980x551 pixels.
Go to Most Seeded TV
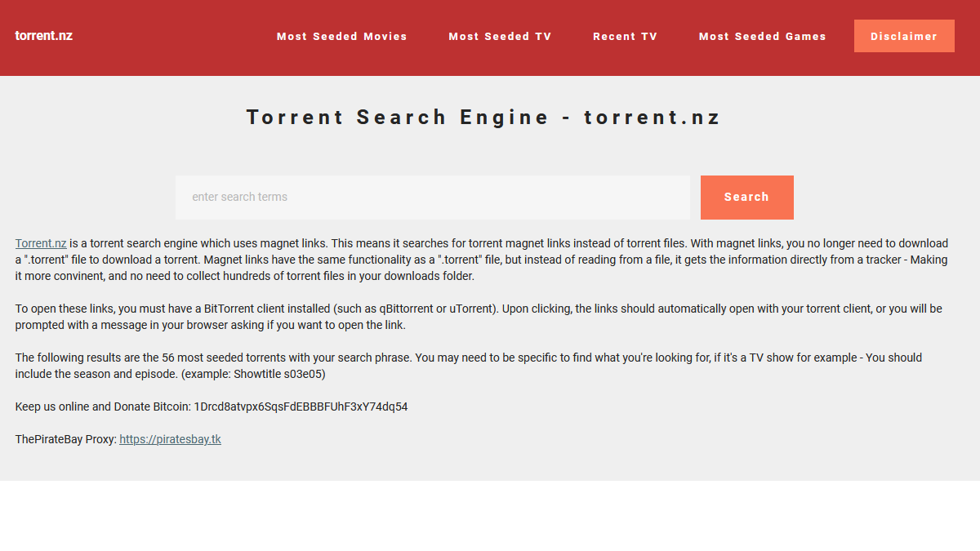pyautogui.click(x=501, y=36)
